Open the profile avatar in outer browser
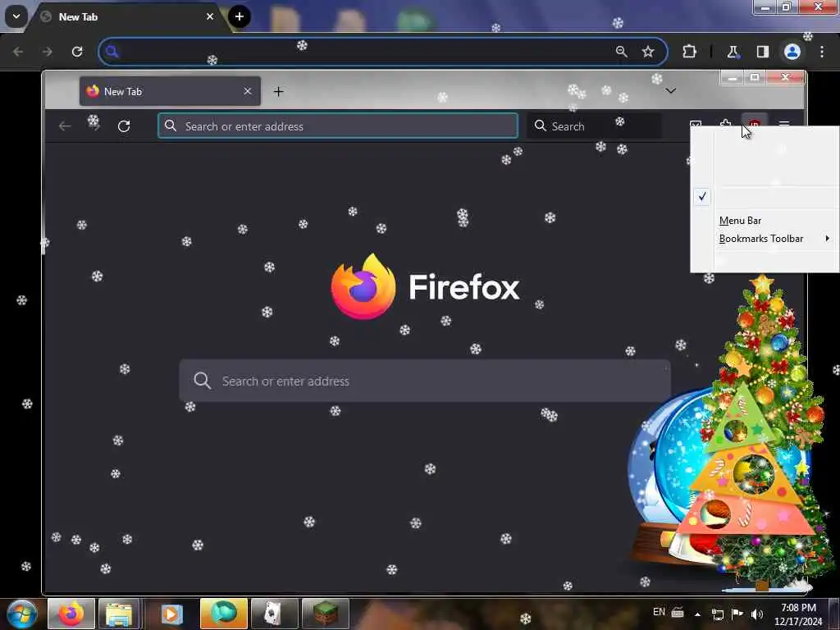The height and width of the screenshot is (630, 840). click(792, 52)
